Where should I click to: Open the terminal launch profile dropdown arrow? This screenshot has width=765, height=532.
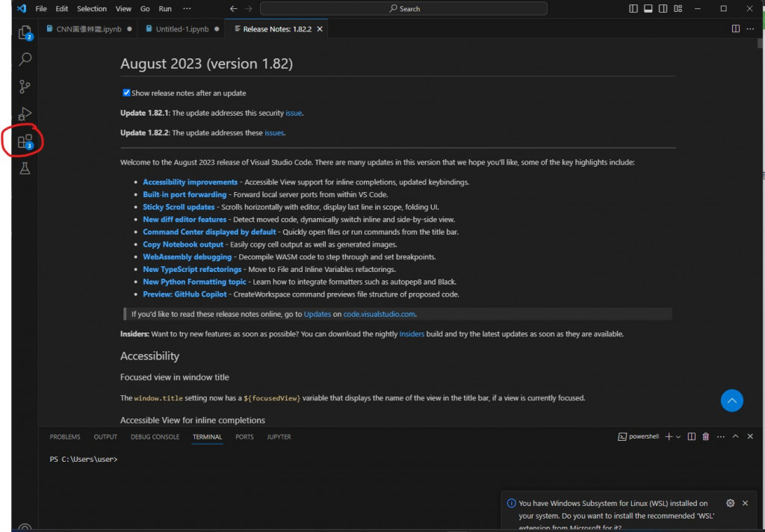(x=678, y=437)
